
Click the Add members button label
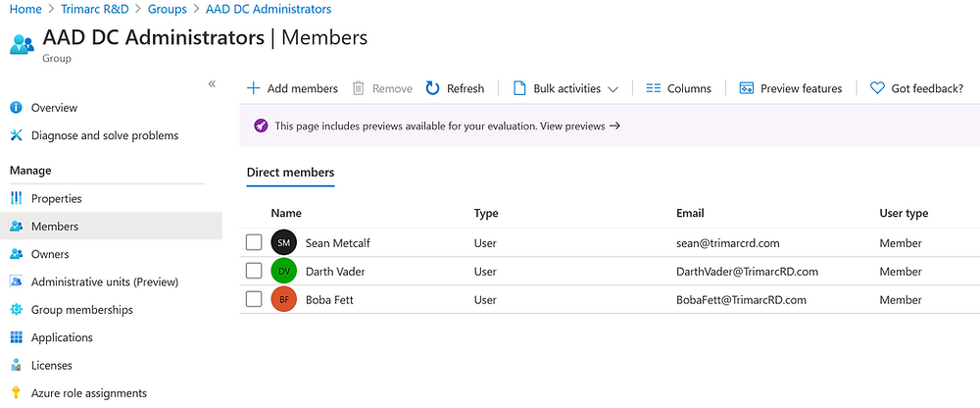tap(303, 89)
